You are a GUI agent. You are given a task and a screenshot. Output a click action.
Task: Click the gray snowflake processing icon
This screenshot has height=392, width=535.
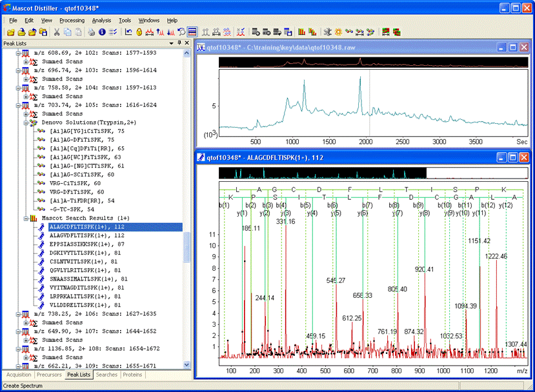click(328, 32)
